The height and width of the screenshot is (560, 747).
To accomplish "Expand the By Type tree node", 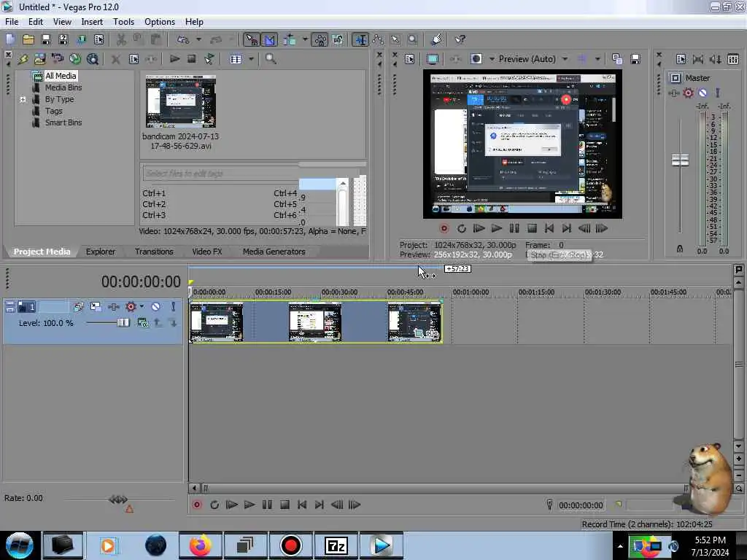I will coord(23,99).
